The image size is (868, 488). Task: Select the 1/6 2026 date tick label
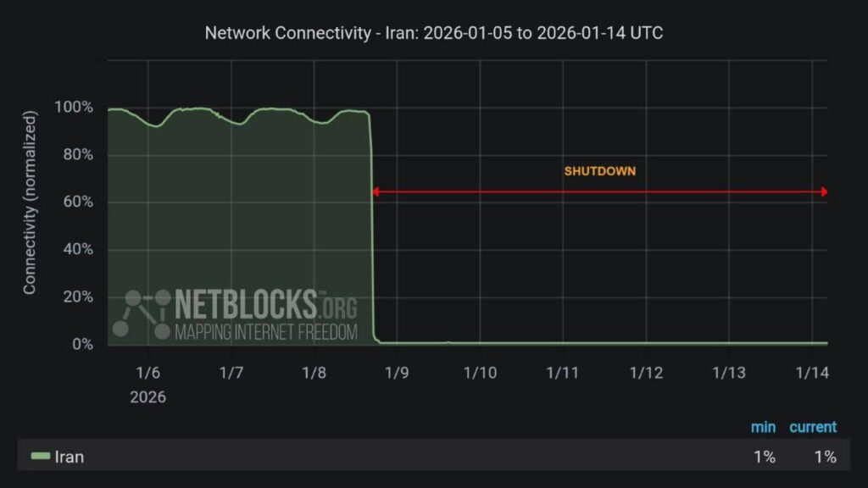(147, 373)
